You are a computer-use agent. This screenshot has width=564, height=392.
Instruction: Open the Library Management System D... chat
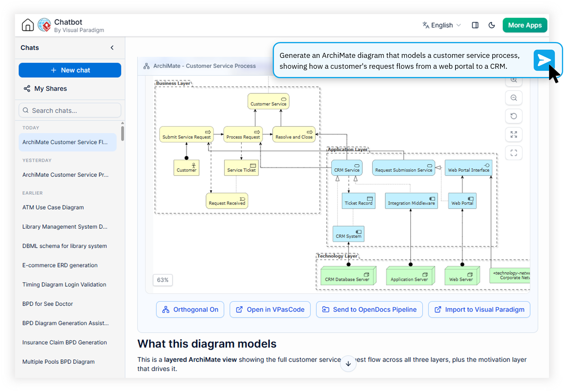(x=65, y=227)
